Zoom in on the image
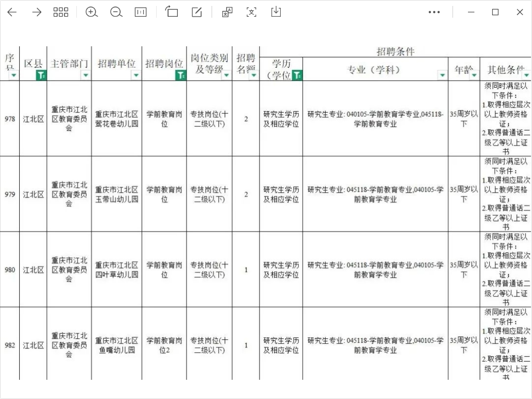 [92, 12]
